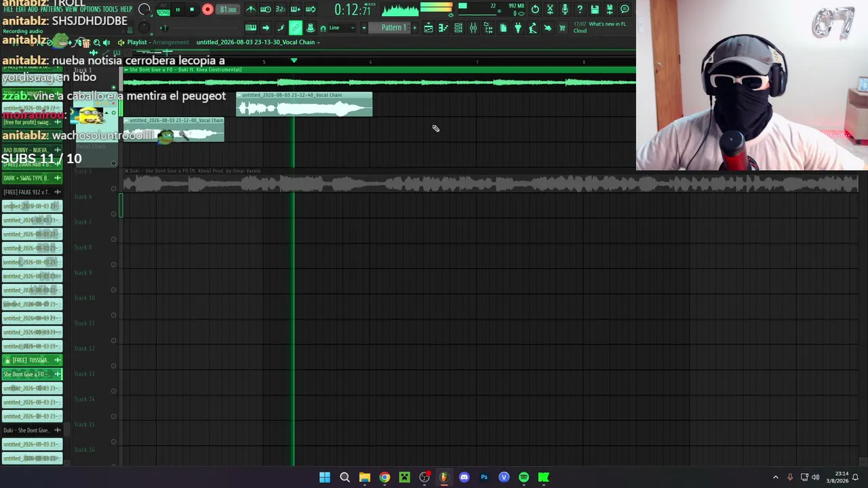Image resolution: width=868 pixels, height=488 pixels.
Task: Open the HELP menu
Action: (126, 9)
